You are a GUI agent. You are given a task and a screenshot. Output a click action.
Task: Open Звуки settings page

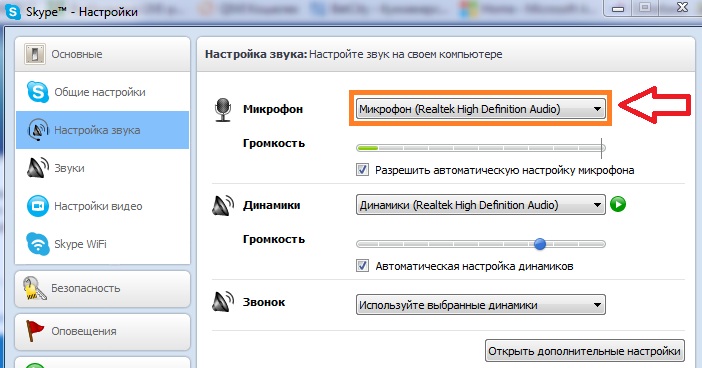(103, 168)
